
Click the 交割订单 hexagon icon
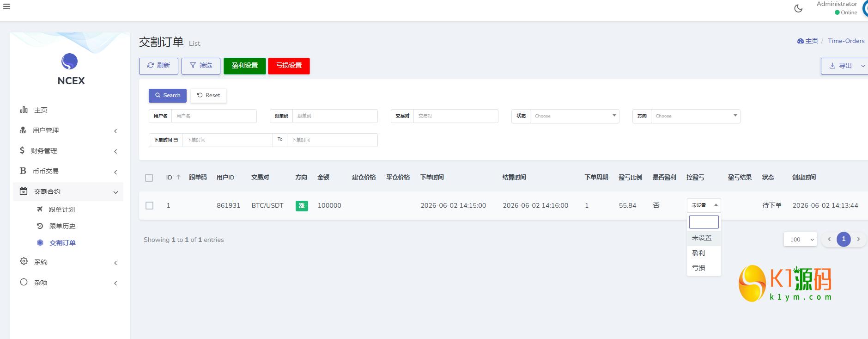40,242
